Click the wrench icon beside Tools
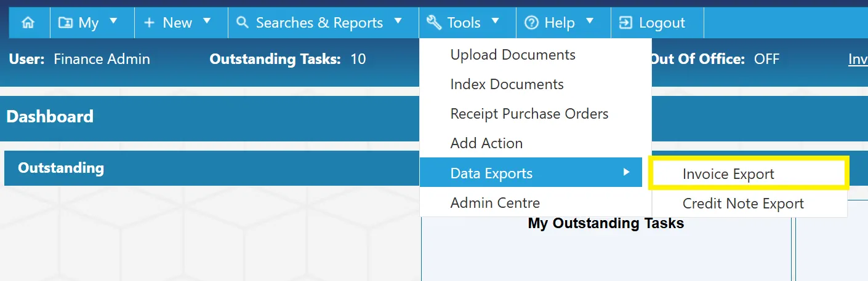 click(x=434, y=23)
